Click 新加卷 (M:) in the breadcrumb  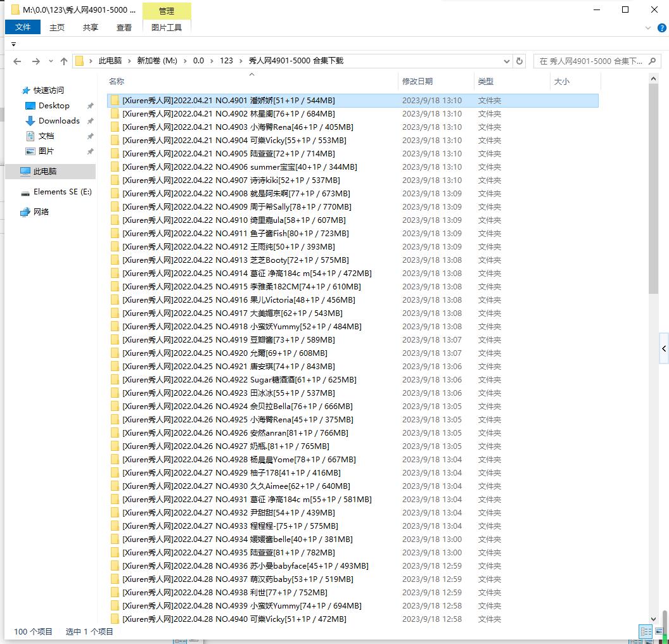[157, 61]
